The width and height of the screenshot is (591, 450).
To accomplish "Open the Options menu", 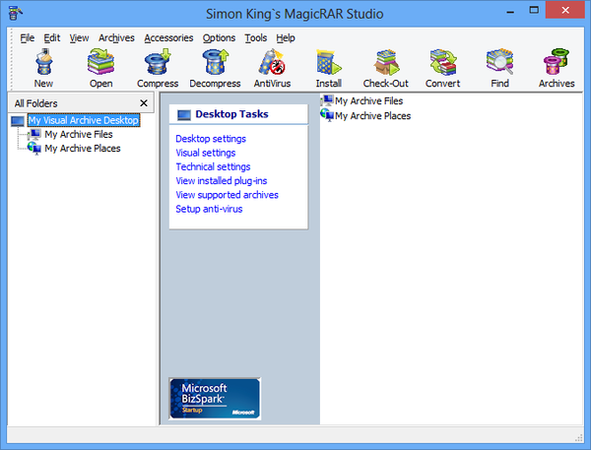I will coord(219,38).
